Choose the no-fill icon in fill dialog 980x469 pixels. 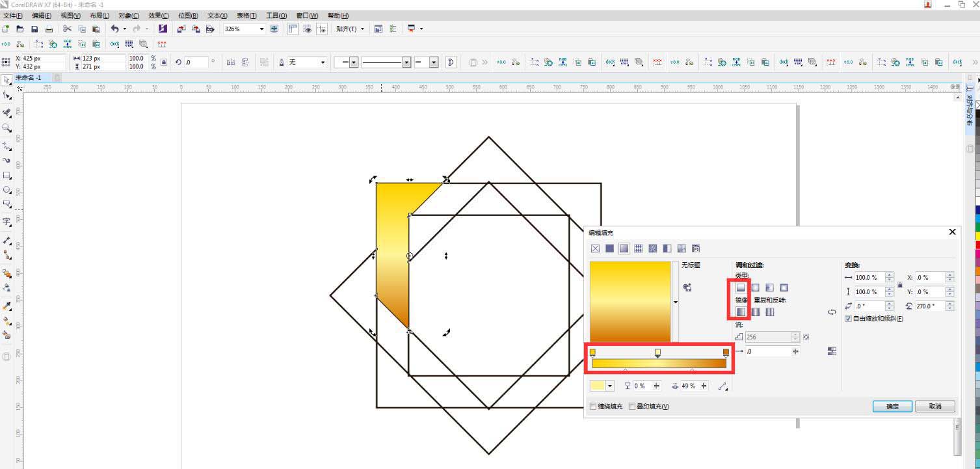click(595, 248)
